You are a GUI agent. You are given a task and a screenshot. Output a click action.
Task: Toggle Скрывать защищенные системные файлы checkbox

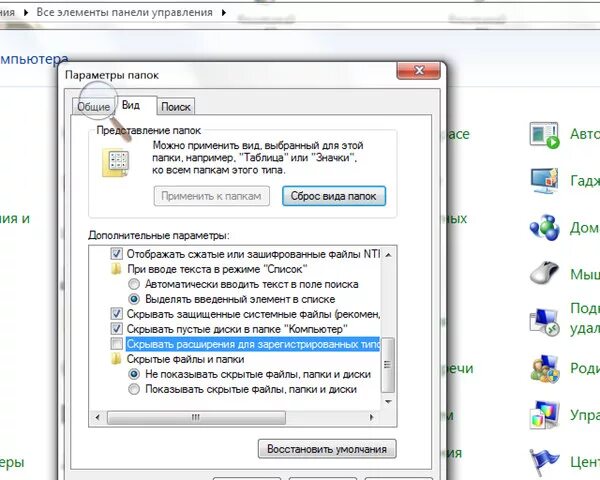click(x=116, y=314)
